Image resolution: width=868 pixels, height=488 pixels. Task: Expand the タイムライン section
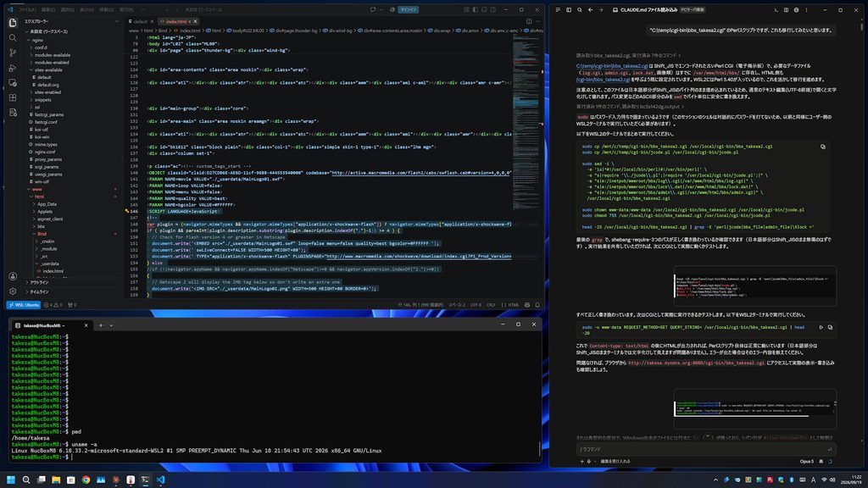click(39, 291)
